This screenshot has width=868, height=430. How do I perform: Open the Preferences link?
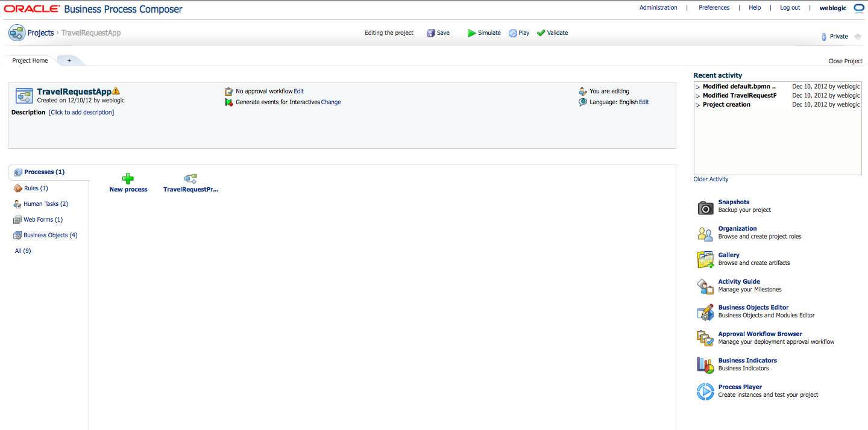point(714,8)
